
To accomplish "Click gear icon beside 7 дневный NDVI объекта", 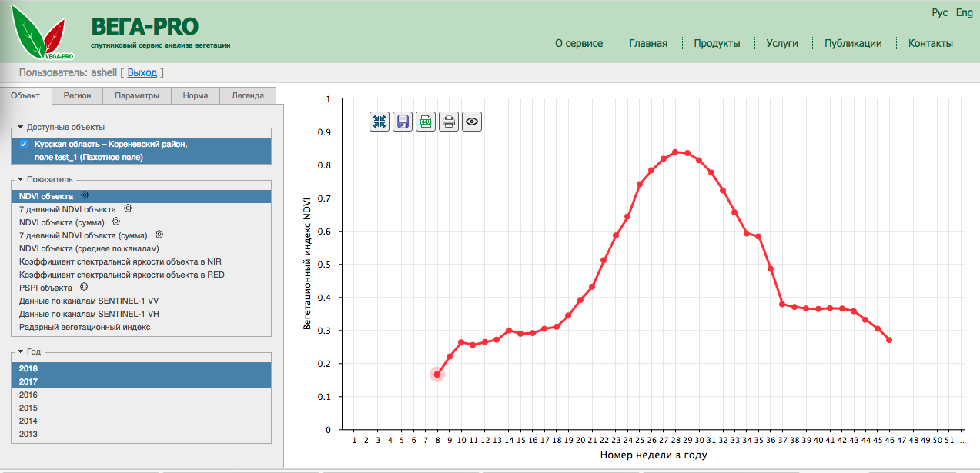I will coord(128,209).
